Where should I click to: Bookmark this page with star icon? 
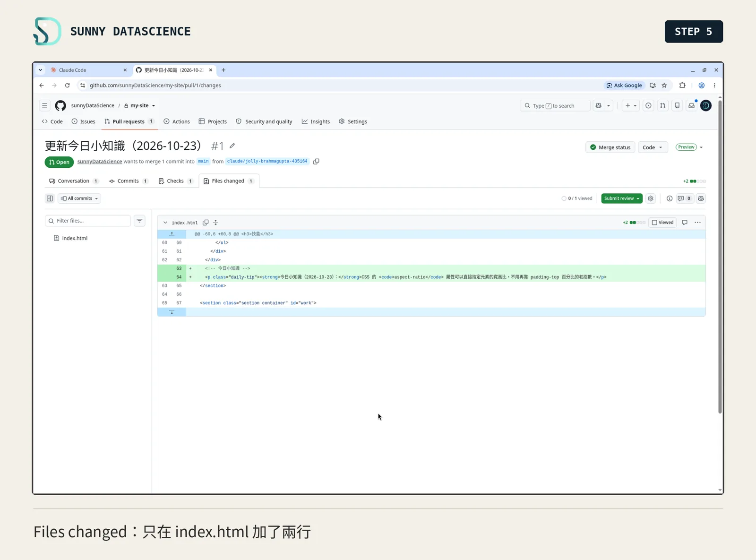(x=664, y=86)
